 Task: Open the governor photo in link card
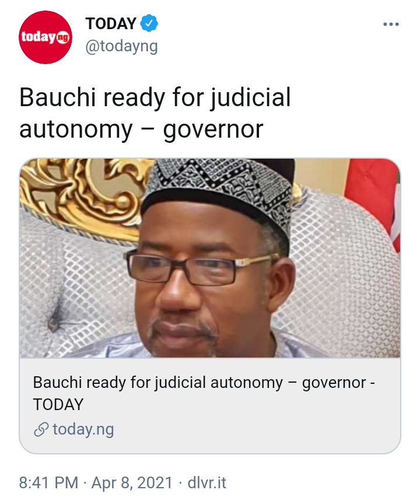[x=210, y=258]
